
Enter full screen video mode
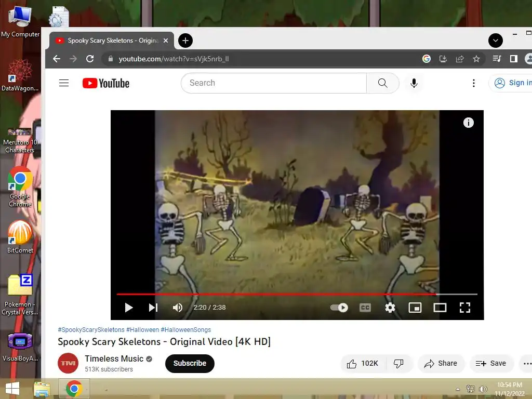coord(465,308)
